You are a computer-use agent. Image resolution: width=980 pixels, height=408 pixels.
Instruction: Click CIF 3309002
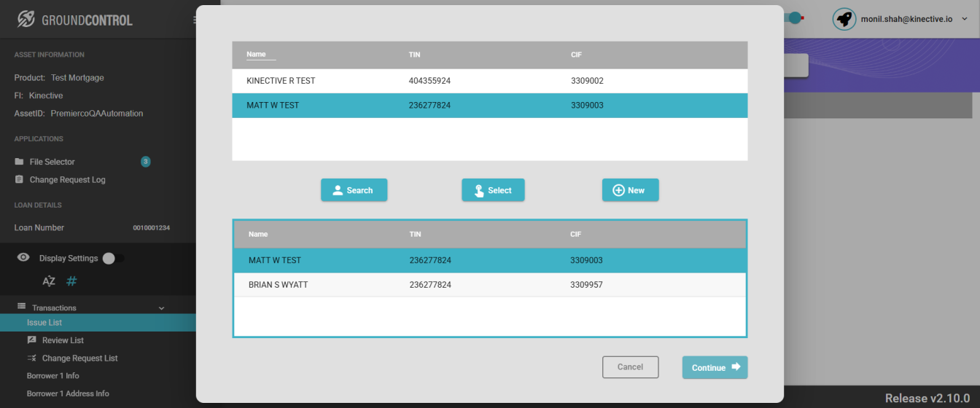pyautogui.click(x=587, y=81)
